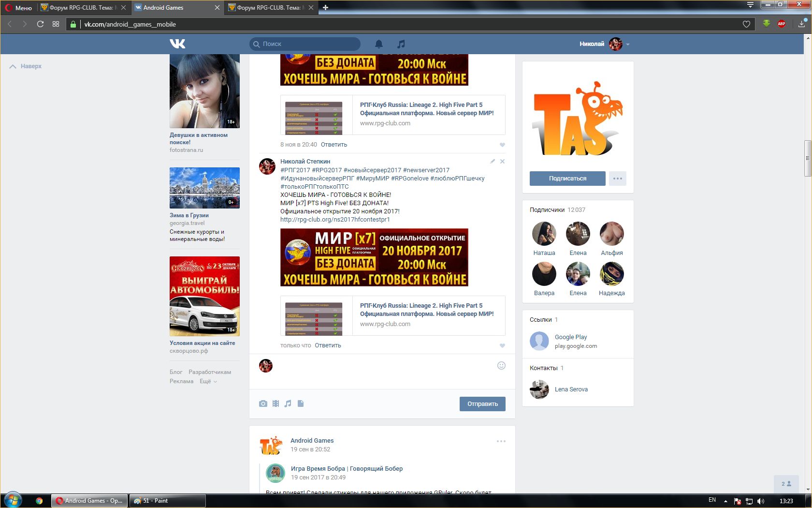812x508 pixels.
Task: Open the Выиграй автомобиль ad image
Action: point(204,296)
